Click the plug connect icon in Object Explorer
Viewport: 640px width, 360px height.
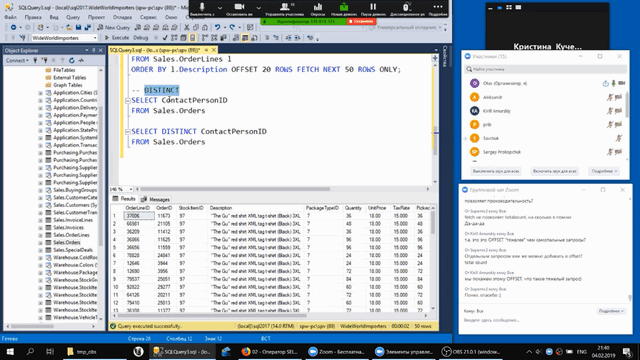(36, 60)
